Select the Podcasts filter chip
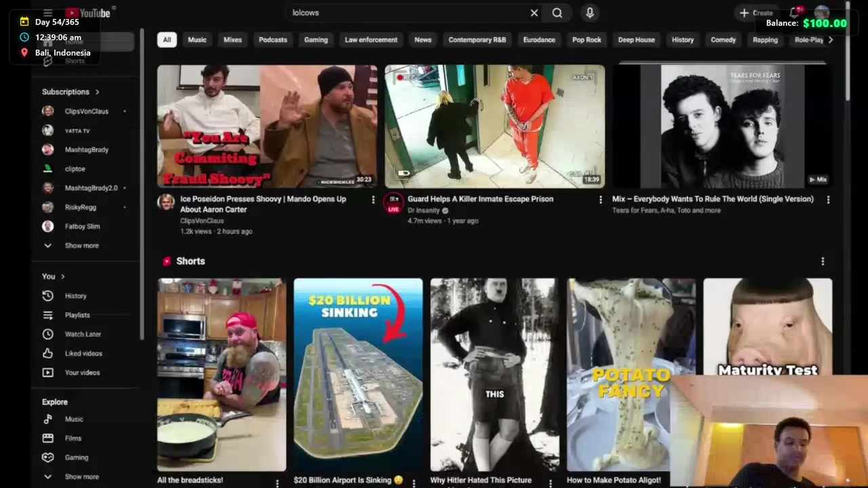 click(x=273, y=40)
